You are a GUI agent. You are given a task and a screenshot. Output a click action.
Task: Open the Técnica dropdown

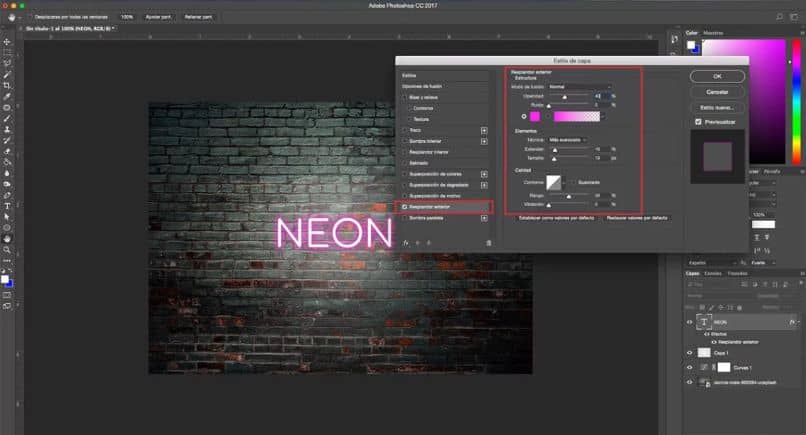pyautogui.click(x=567, y=140)
